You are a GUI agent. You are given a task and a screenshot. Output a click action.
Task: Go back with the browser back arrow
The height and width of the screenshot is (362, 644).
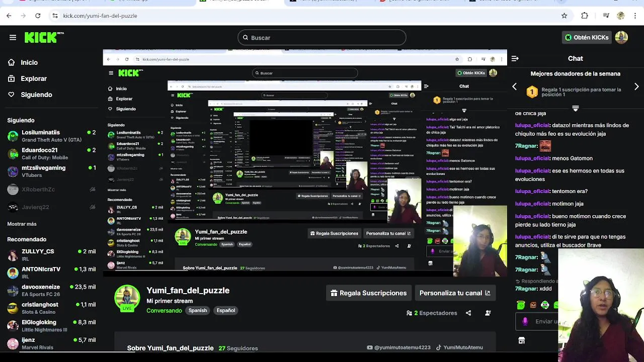tap(9, 16)
